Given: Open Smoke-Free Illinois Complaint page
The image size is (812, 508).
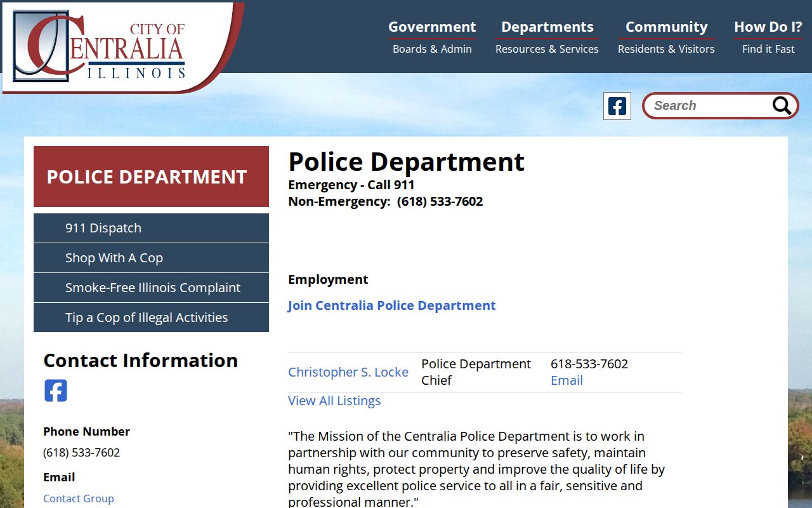Looking at the screenshot, I should (x=151, y=288).
